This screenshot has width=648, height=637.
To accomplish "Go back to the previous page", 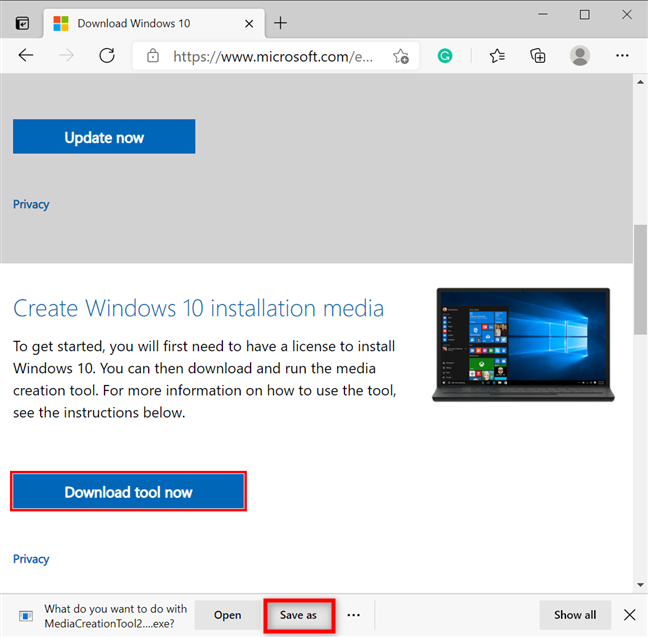I will point(26,55).
